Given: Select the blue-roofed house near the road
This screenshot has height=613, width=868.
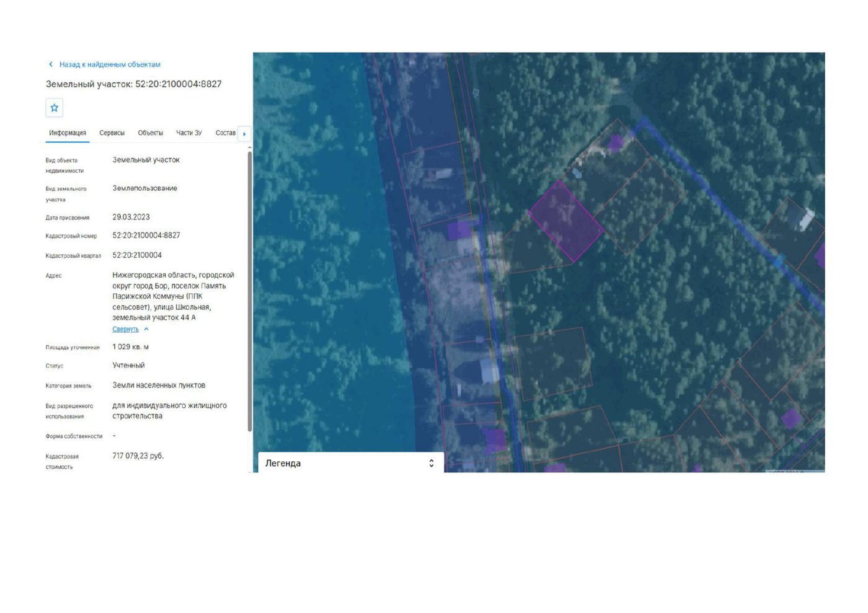Looking at the screenshot, I should [x=489, y=371].
